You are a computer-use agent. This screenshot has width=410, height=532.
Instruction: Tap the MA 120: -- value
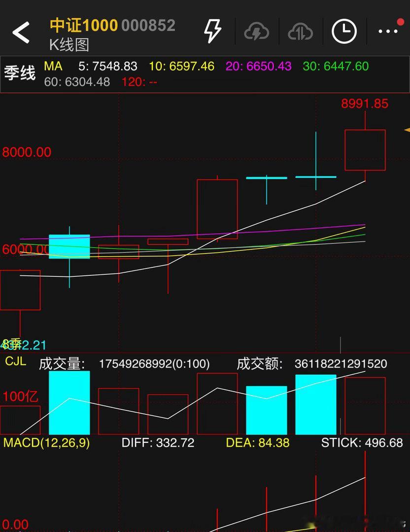click(x=139, y=82)
